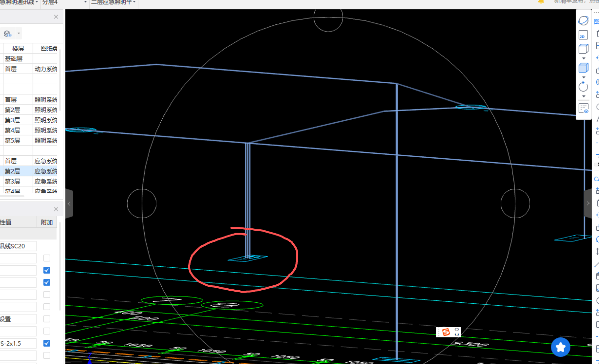Viewport: 599px width, 364px height.
Task: Click the properties panel vertical scrollbar
Action: 60,266
